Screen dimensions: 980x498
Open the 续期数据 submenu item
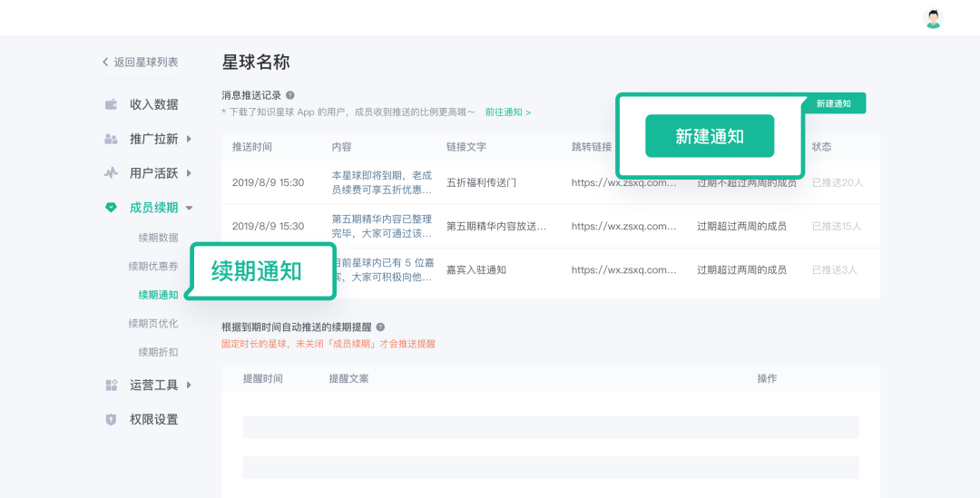[x=158, y=238]
